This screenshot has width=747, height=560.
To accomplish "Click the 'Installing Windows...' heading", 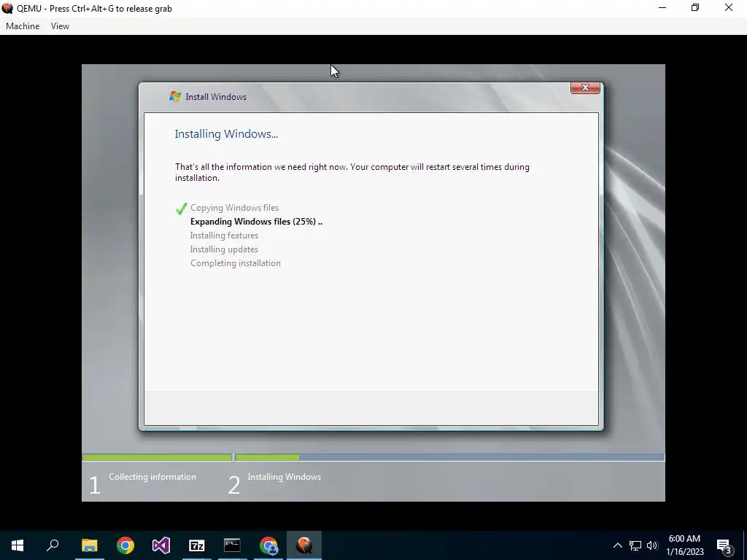I will tap(226, 134).
